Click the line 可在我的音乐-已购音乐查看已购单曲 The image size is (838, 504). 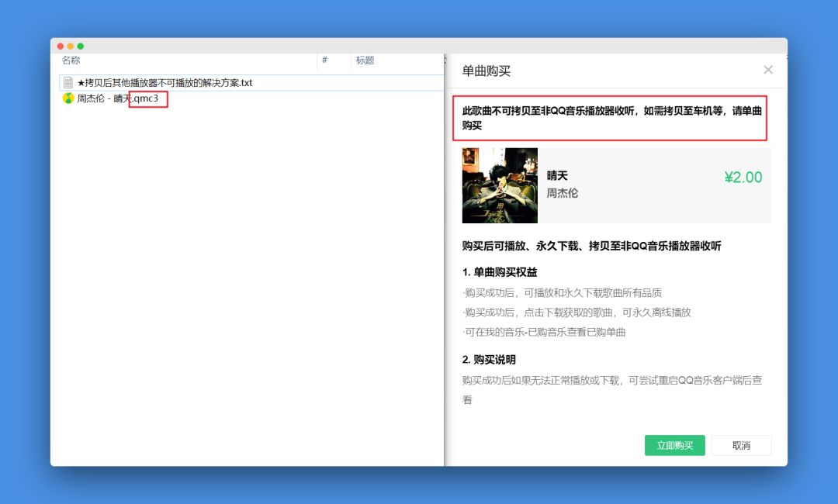coord(544,332)
